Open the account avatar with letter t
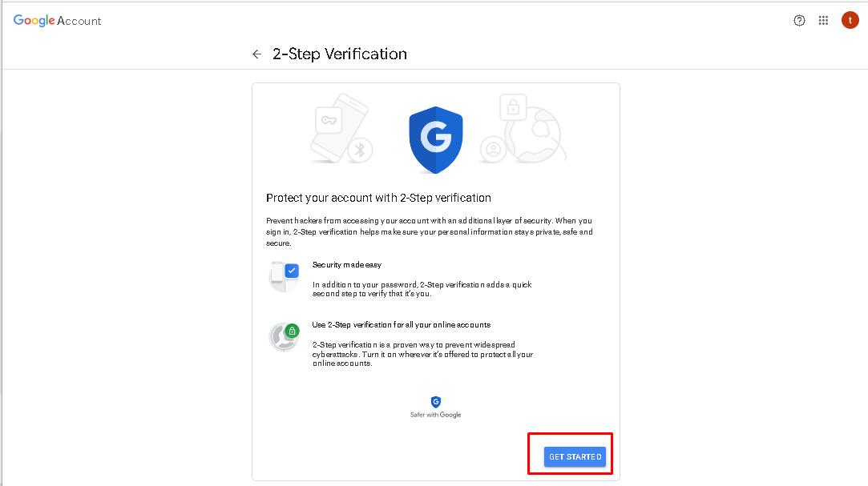The width and height of the screenshot is (868, 486). tap(850, 21)
